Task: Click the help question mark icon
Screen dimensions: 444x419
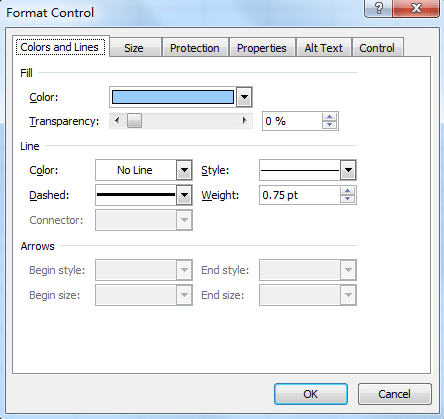Action: tap(378, 8)
